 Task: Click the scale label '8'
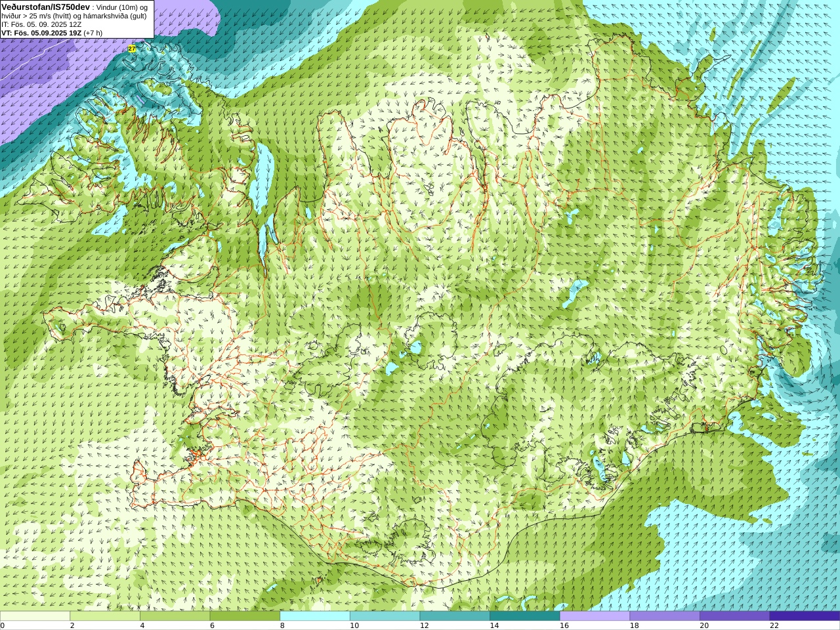click(282, 625)
